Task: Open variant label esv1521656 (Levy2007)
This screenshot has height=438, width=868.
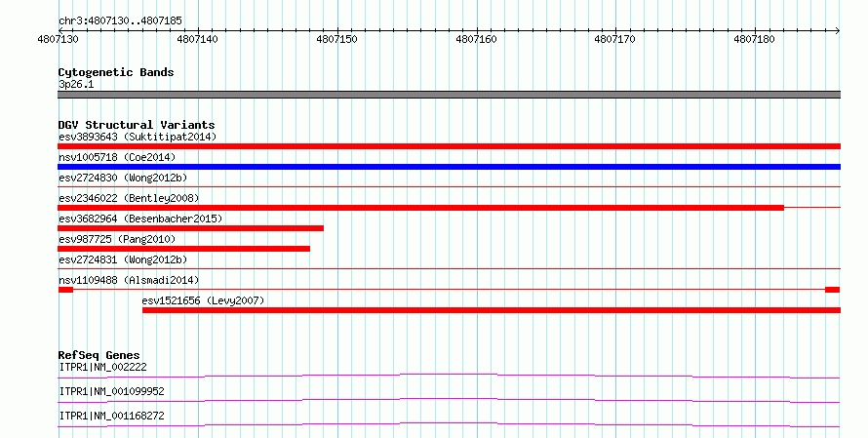Action: pos(203,300)
